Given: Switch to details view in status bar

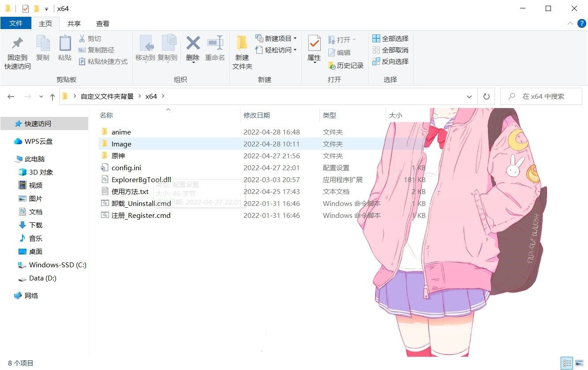Looking at the screenshot, I should pos(567,363).
